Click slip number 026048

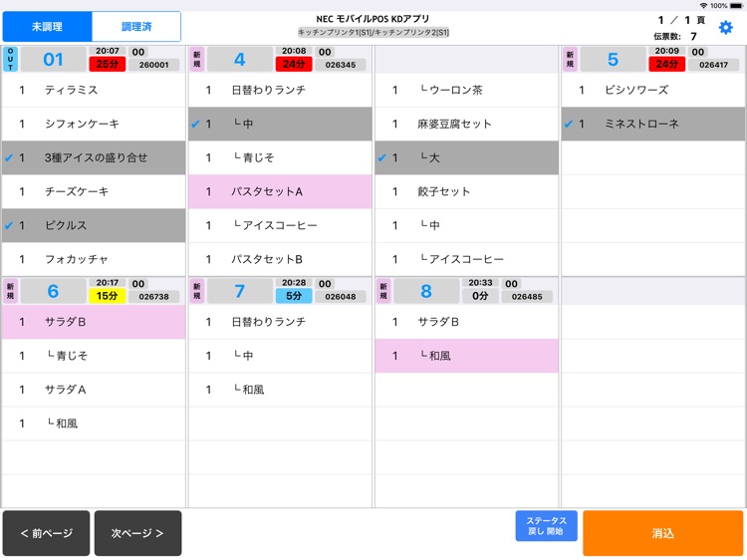[341, 297]
